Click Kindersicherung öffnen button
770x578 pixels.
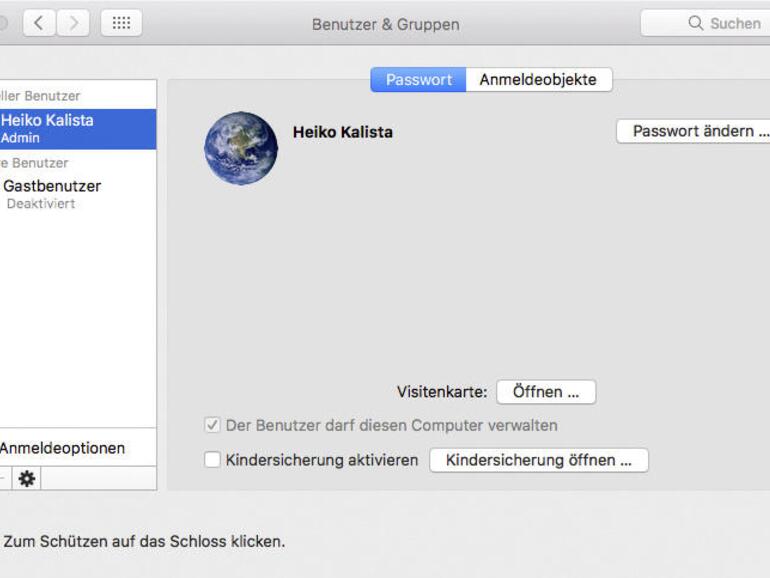click(539, 460)
